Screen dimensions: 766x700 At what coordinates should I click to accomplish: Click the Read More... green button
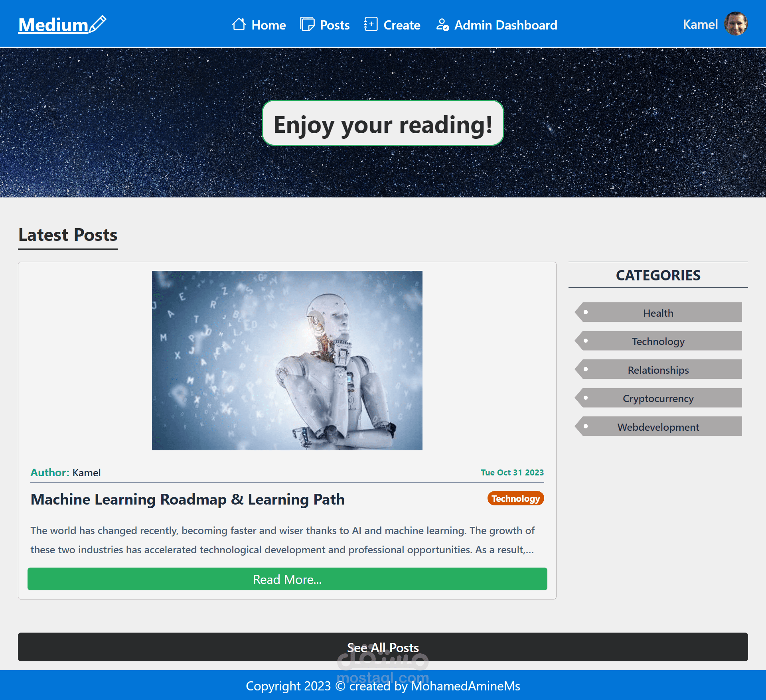[287, 579]
